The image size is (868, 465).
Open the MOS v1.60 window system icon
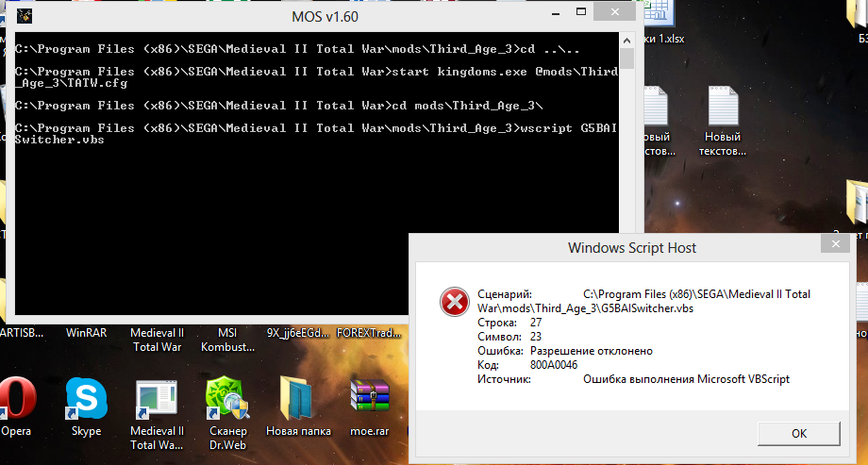25,16
